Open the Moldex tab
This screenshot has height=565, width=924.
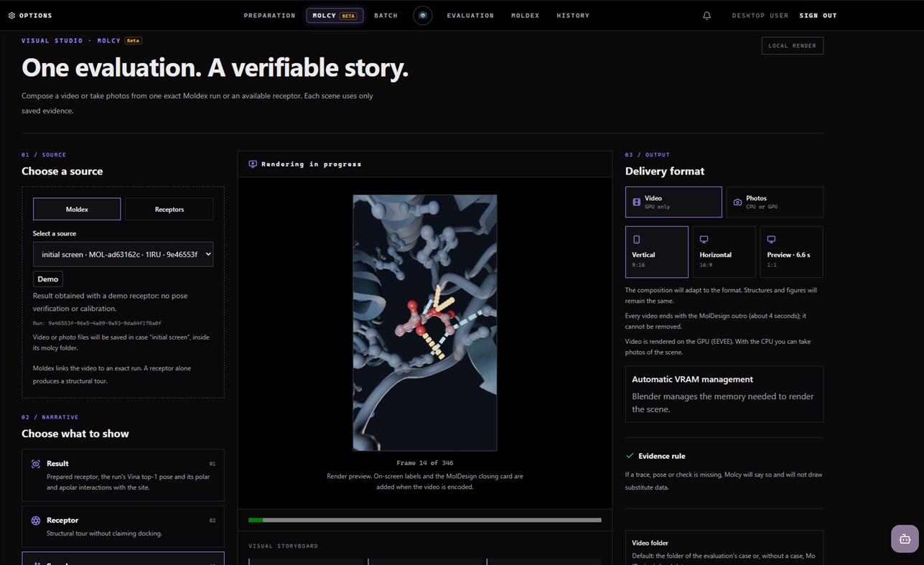(525, 15)
